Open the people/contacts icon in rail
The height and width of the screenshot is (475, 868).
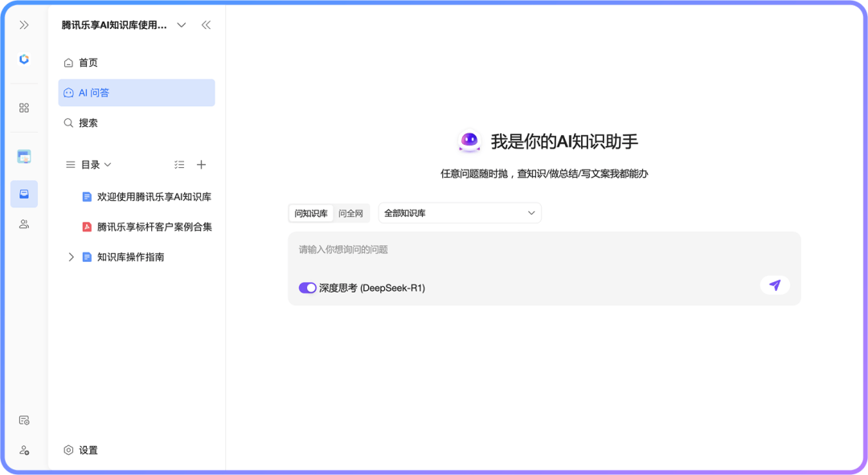pyautogui.click(x=24, y=224)
